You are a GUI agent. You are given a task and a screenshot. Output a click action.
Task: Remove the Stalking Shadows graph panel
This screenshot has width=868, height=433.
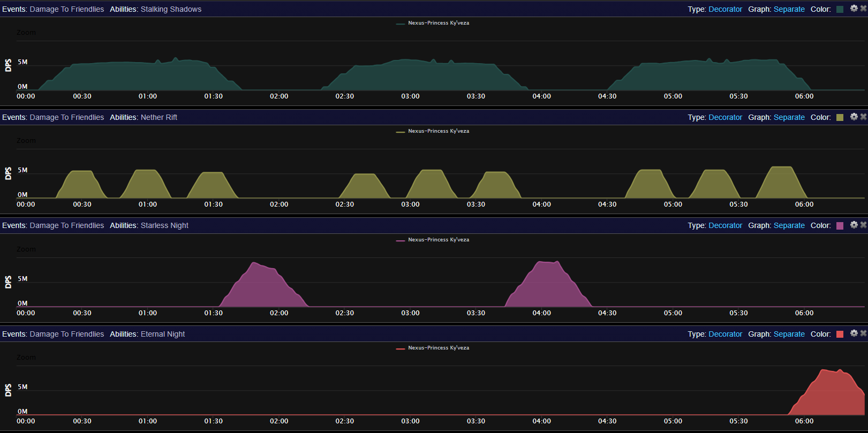coord(863,9)
